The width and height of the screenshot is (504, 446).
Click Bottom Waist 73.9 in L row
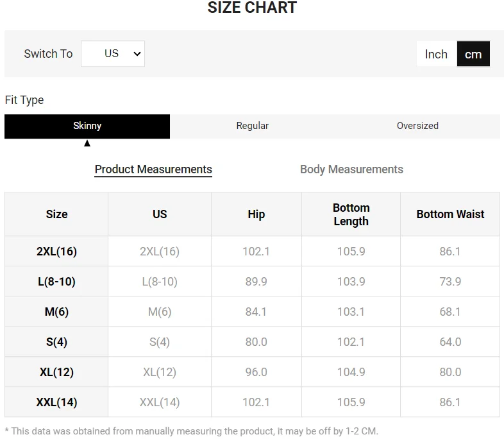pyautogui.click(x=450, y=282)
